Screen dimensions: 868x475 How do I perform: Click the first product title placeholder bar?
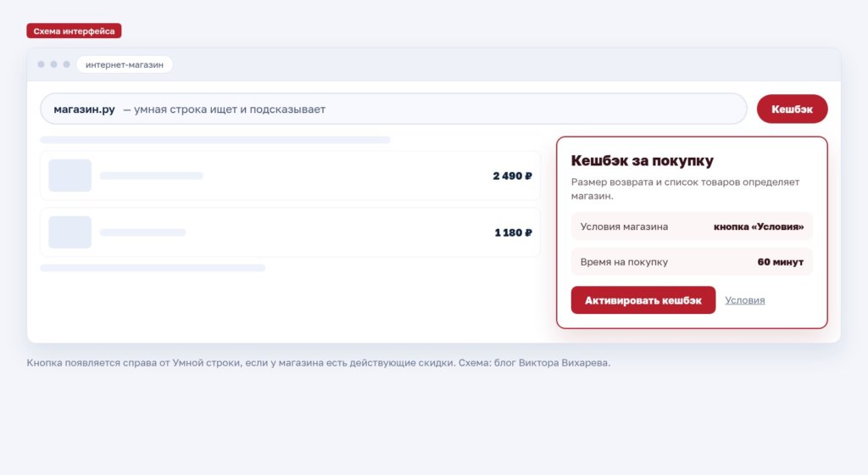[x=152, y=176]
